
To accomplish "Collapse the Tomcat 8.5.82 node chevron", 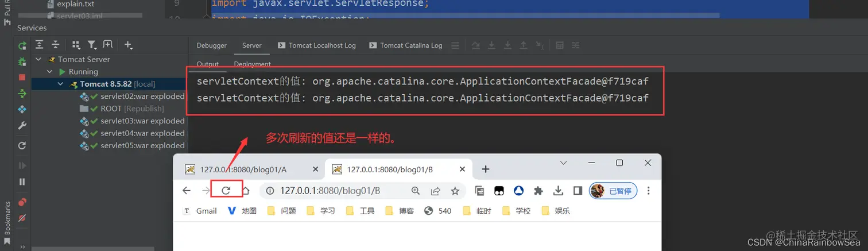I will [x=60, y=84].
